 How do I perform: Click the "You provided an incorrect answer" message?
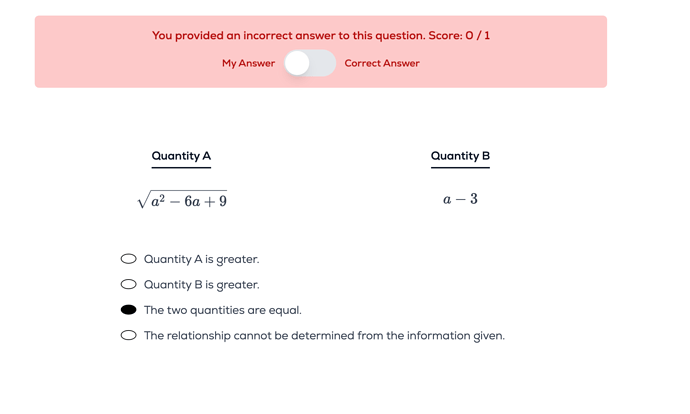tap(288, 36)
